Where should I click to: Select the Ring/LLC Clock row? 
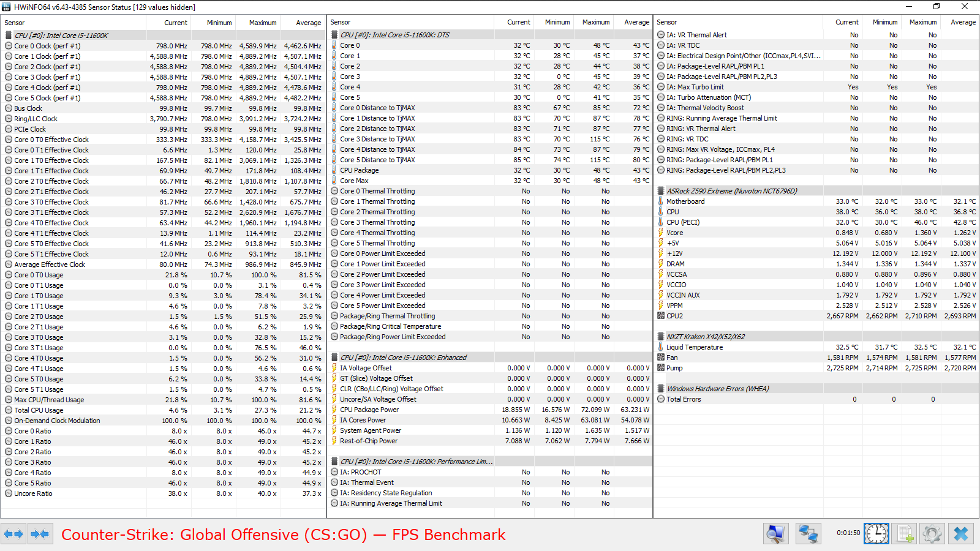164,119
